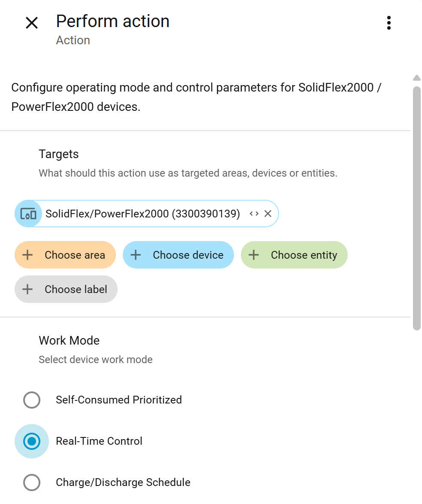This screenshot has height=504, width=422.
Task: Open the Choose area picker
Action: [75, 255]
